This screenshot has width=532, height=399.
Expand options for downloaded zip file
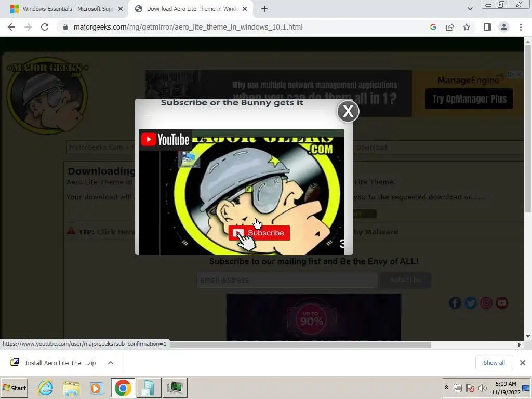point(111,363)
